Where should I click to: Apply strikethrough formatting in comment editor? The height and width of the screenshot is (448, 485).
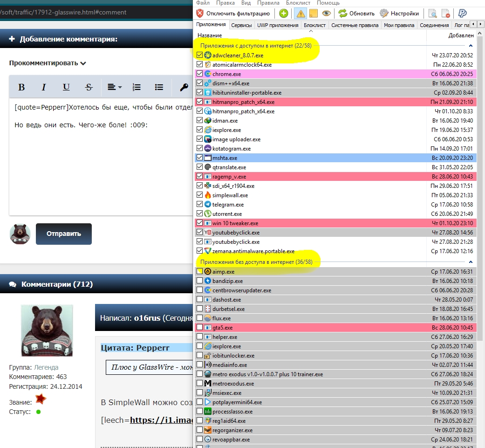(89, 87)
